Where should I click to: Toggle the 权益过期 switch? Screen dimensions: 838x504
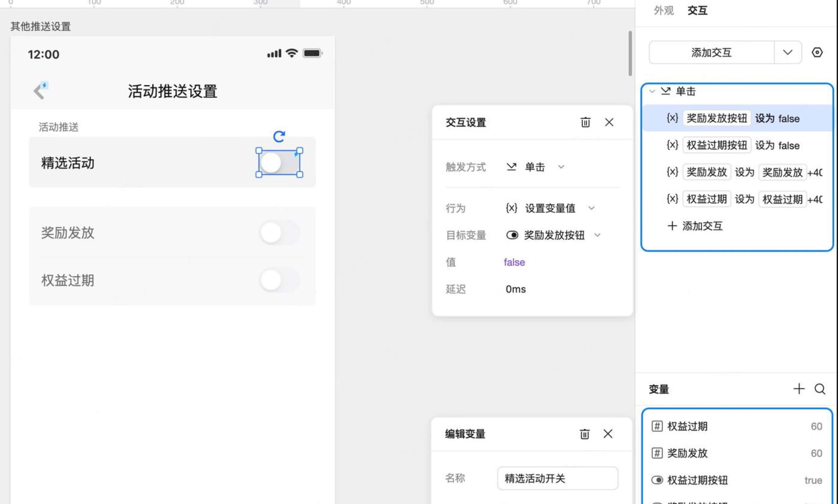(279, 280)
